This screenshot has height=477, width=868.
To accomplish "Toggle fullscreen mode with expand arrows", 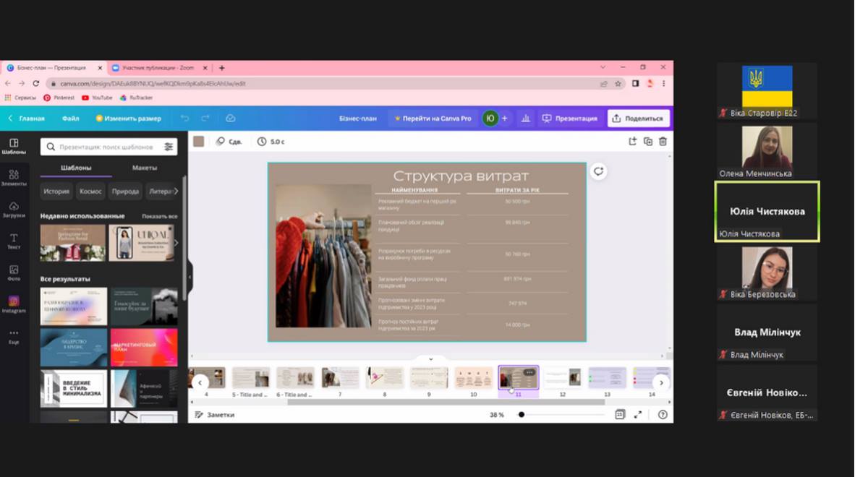I will [x=638, y=415].
